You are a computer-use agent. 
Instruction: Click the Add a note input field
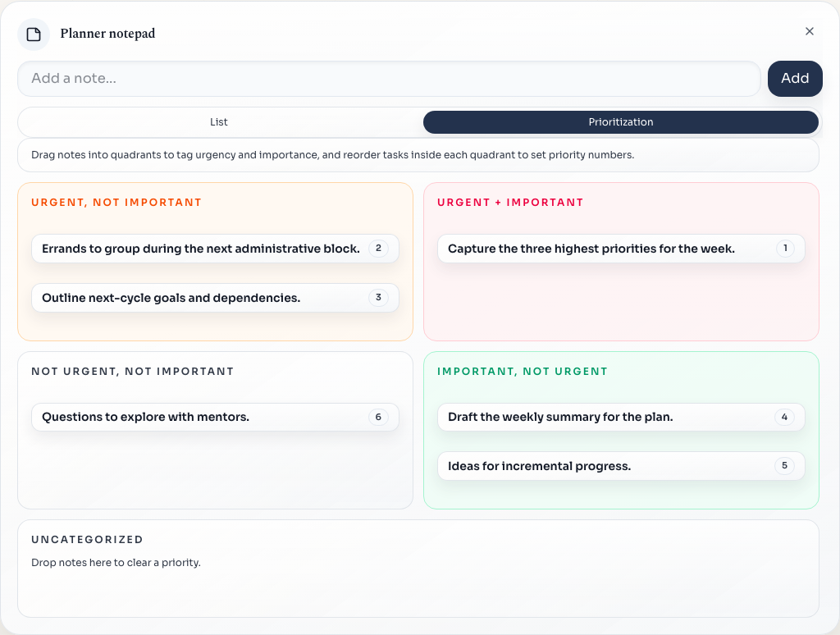pyautogui.click(x=389, y=79)
